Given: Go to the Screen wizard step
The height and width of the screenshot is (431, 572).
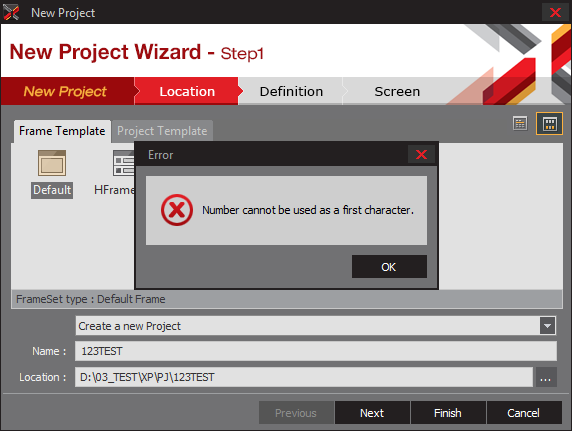Looking at the screenshot, I should click(x=397, y=91).
